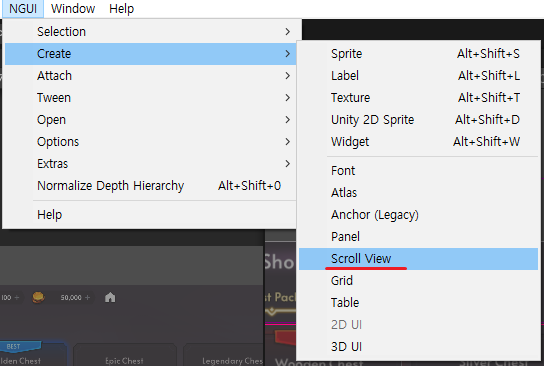This screenshot has width=544, height=366.
Task: Choose Sprite in the Create submenu
Action: coord(418,54)
